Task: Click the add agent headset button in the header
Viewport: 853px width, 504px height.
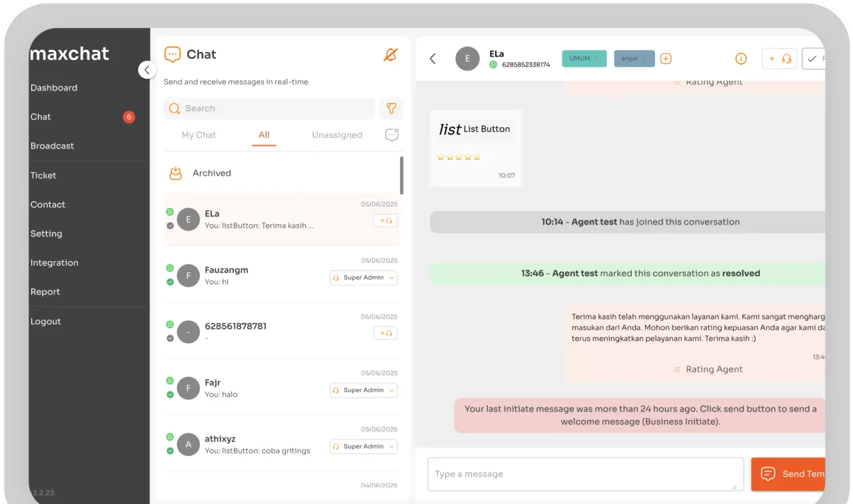Action: pos(780,59)
